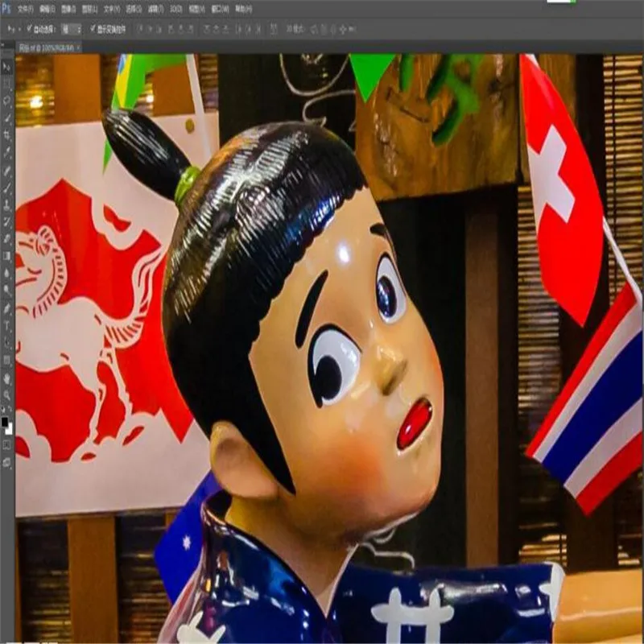Open the 图像(I) menu

tap(68, 9)
